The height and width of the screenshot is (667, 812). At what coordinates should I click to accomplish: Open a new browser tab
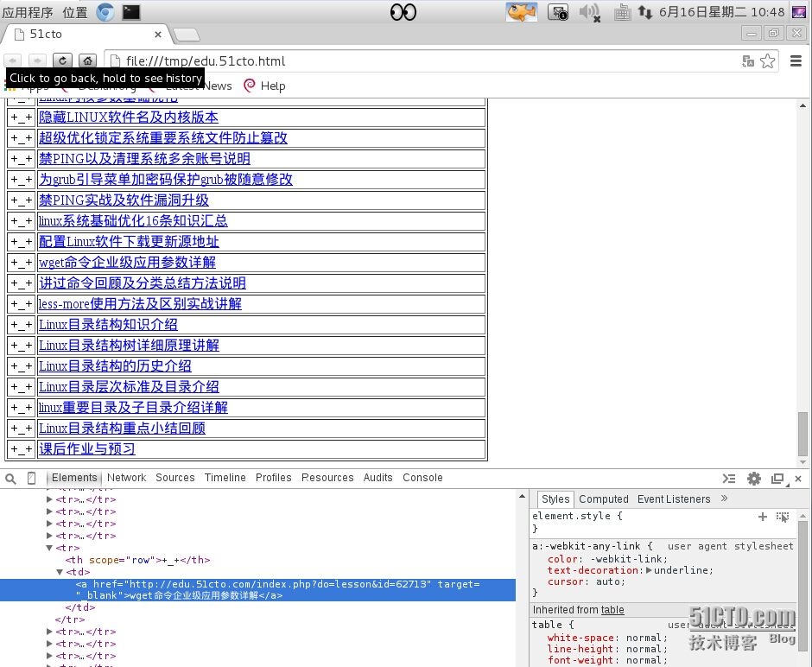[x=186, y=35]
